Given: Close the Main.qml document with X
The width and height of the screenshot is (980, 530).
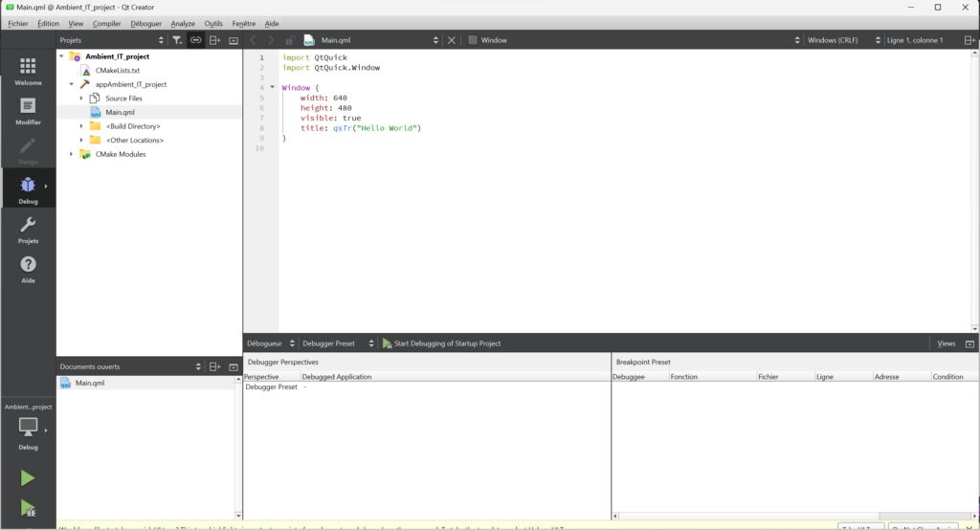Looking at the screenshot, I should [452, 40].
